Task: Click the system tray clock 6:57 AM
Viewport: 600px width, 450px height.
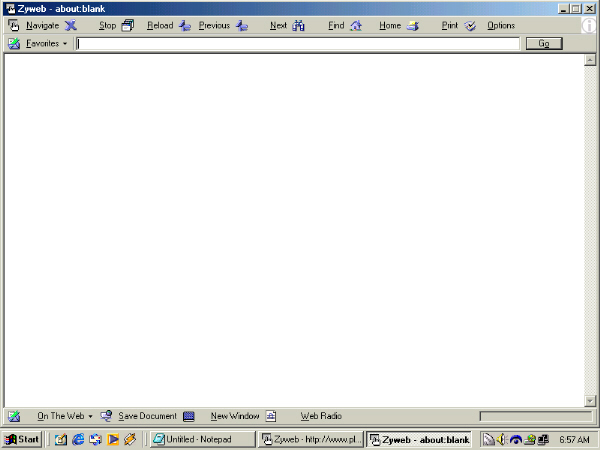Action: pyautogui.click(x=574, y=440)
